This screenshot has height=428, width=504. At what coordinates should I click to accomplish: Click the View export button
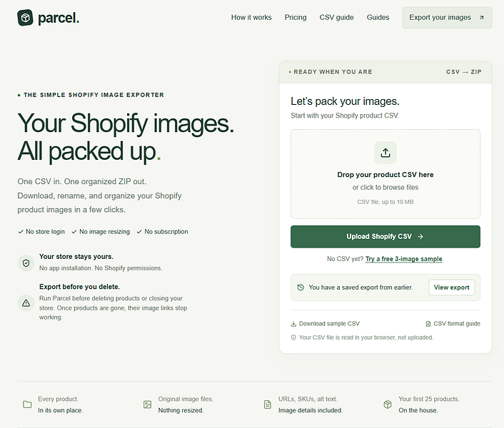452,287
